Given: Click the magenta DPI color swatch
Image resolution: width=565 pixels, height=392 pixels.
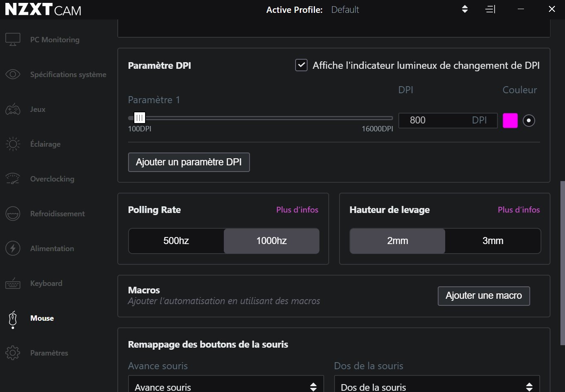Looking at the screenshot, I should point(510,121).
